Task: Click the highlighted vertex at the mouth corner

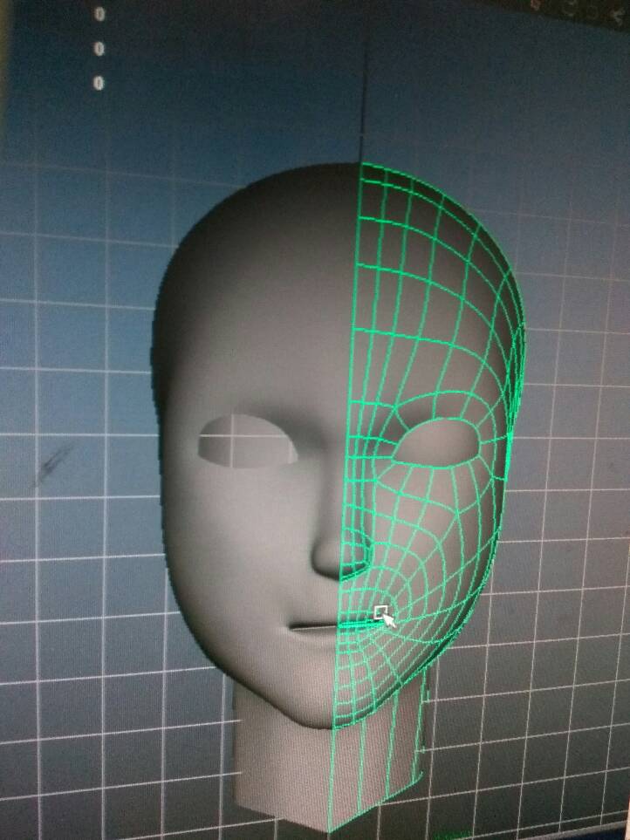Action: coord(380,611)
